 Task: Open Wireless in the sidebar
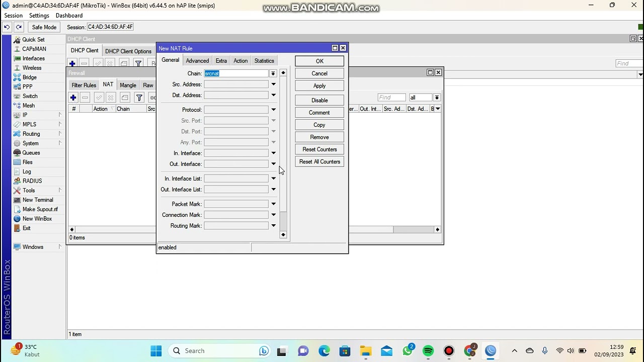(32, 68)
